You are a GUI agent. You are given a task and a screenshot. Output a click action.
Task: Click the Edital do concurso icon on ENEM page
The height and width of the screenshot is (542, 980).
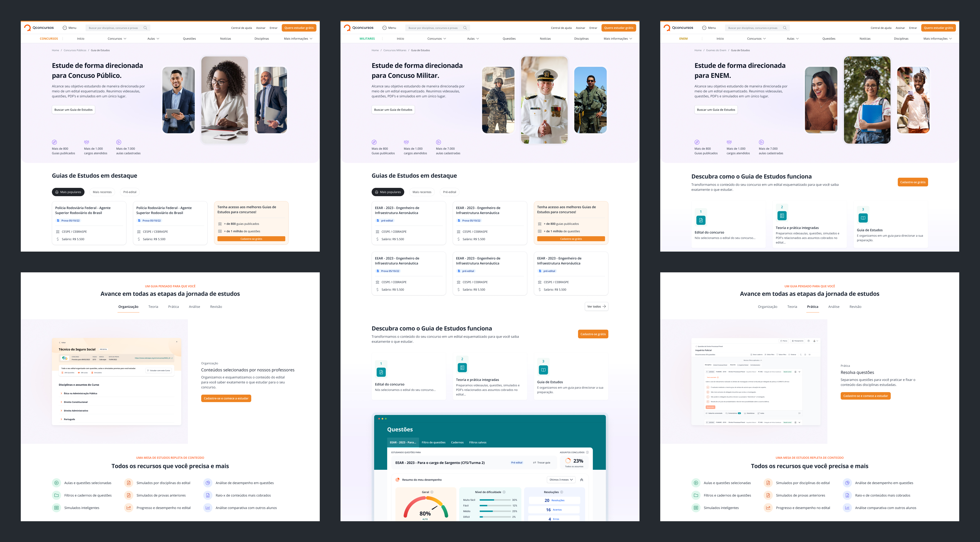(x=701, y=220)
